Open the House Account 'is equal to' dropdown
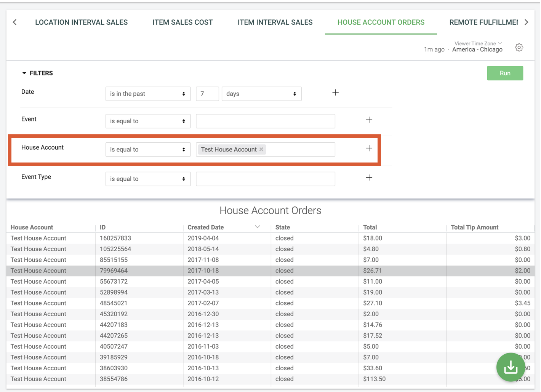This screenshot has width=541, height=392. click(148, 149)
